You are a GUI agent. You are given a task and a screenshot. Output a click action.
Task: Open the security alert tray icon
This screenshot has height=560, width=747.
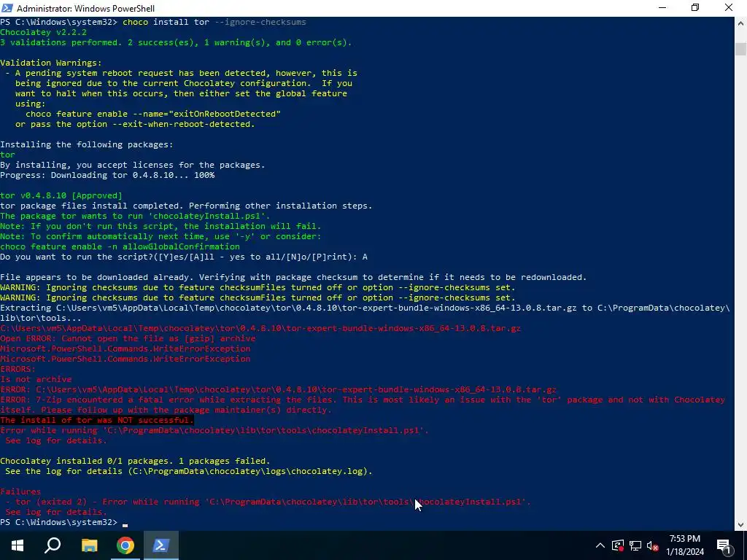(618, 545)
